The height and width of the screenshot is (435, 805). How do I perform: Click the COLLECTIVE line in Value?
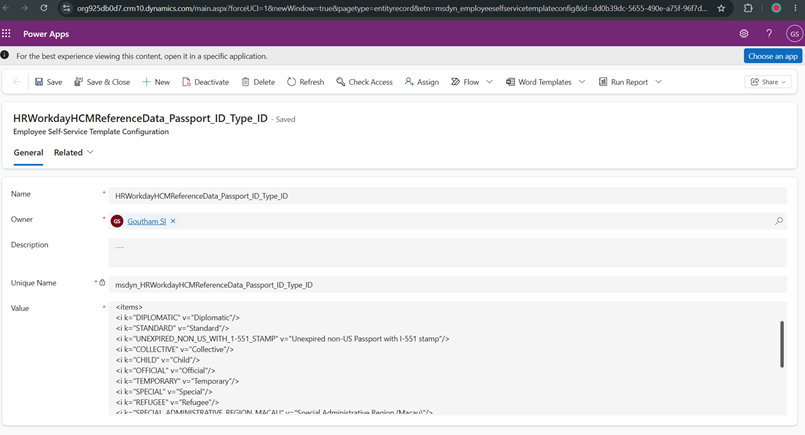175,349
